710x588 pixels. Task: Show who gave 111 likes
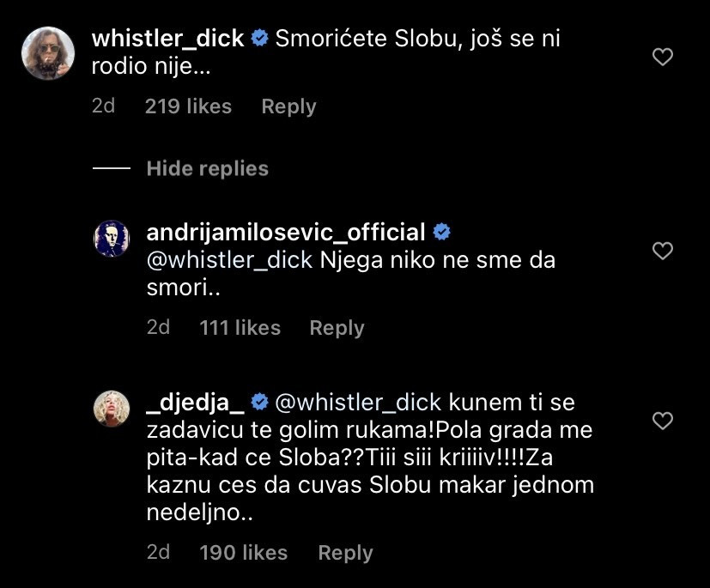coord(240,328)
